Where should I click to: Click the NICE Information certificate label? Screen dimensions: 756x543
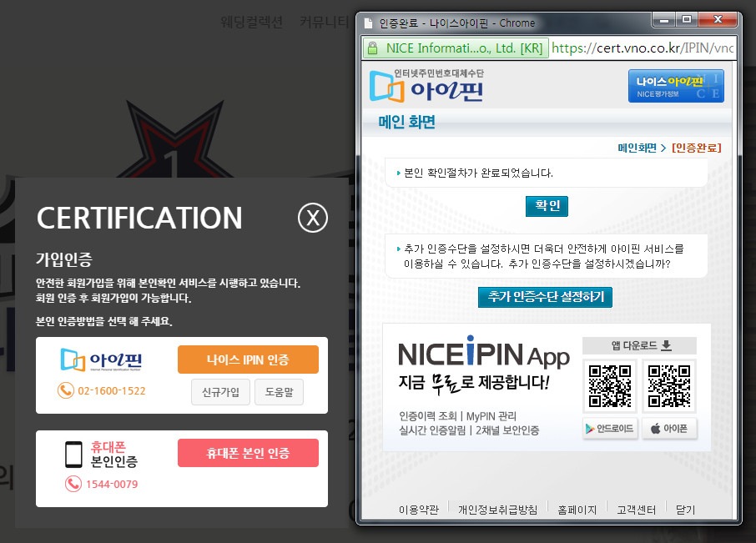point(464,48)
